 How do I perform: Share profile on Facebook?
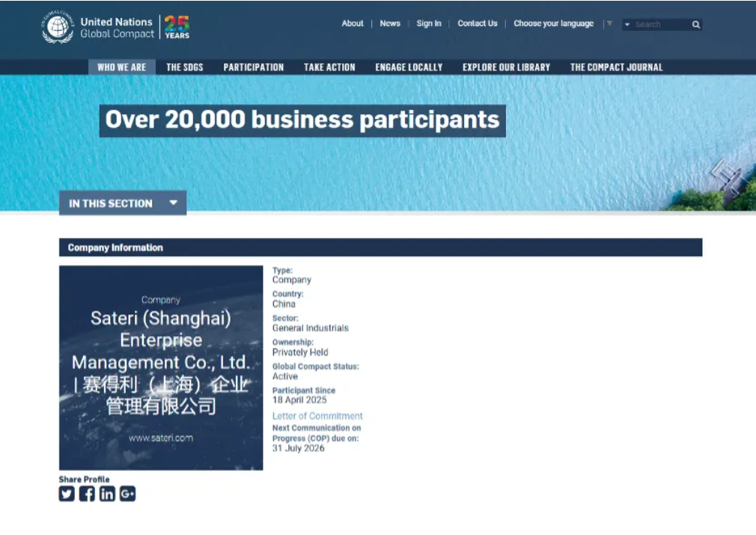[x=87, y=494]
